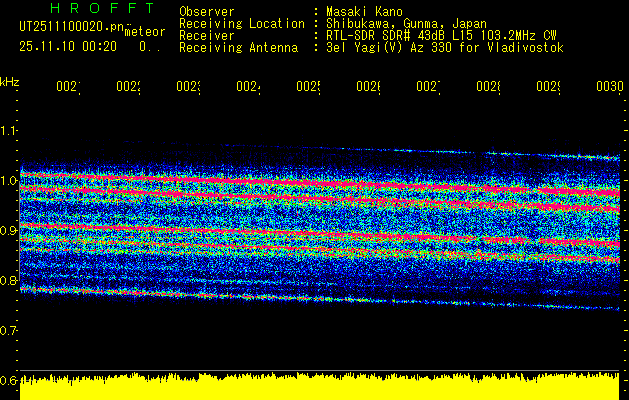This screenshot has height=400, width=629.
Task: Select the file name UT2511100020.pn
Action: [x=71, y=27]
